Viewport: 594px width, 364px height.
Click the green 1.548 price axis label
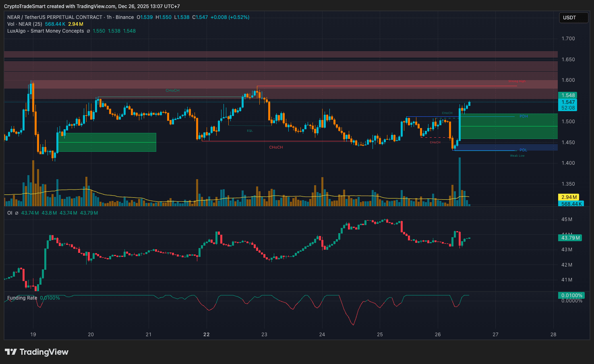click(568, 95)
